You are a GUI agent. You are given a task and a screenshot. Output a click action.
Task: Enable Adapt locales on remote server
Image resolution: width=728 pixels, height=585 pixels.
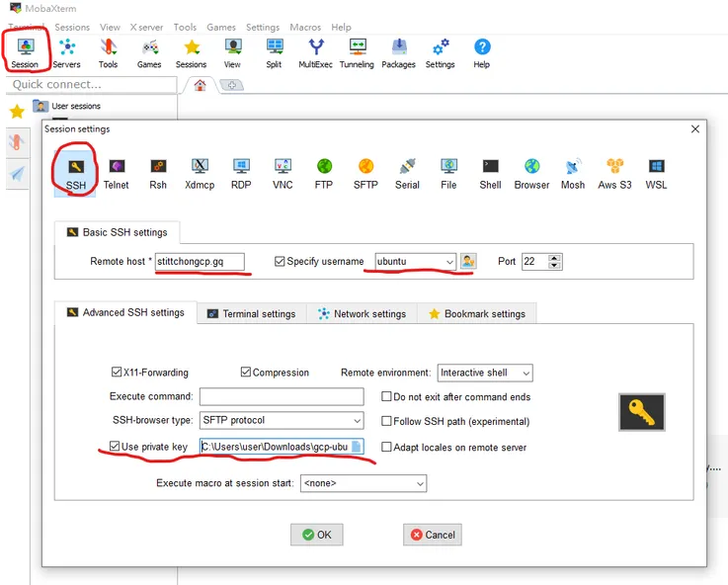click(386, 447)
